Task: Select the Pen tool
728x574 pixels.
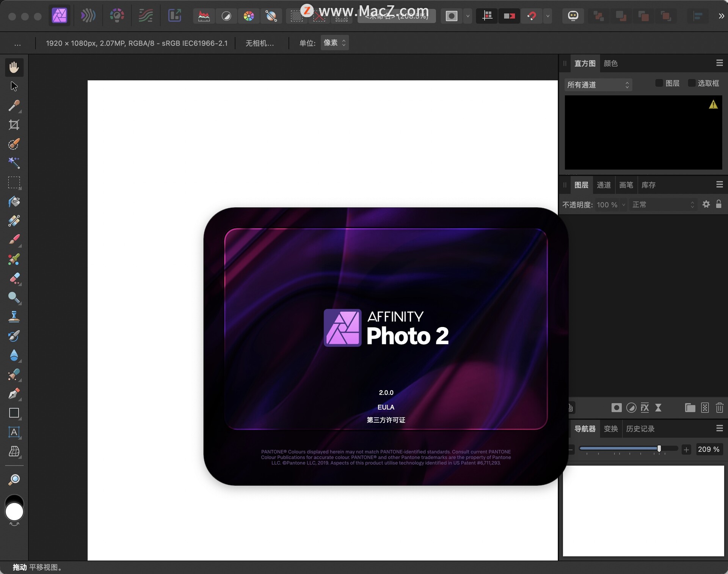Action: pos(14,394)
